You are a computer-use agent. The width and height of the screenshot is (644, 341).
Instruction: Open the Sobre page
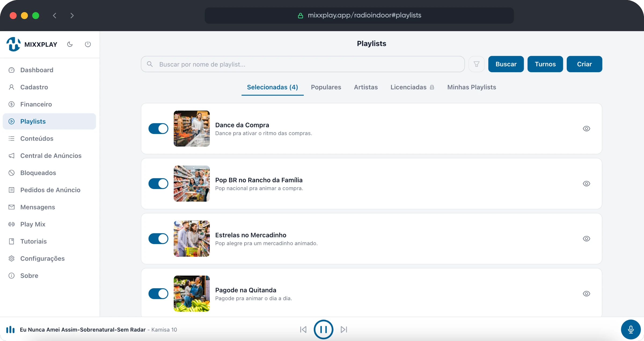tap(49, 276)
